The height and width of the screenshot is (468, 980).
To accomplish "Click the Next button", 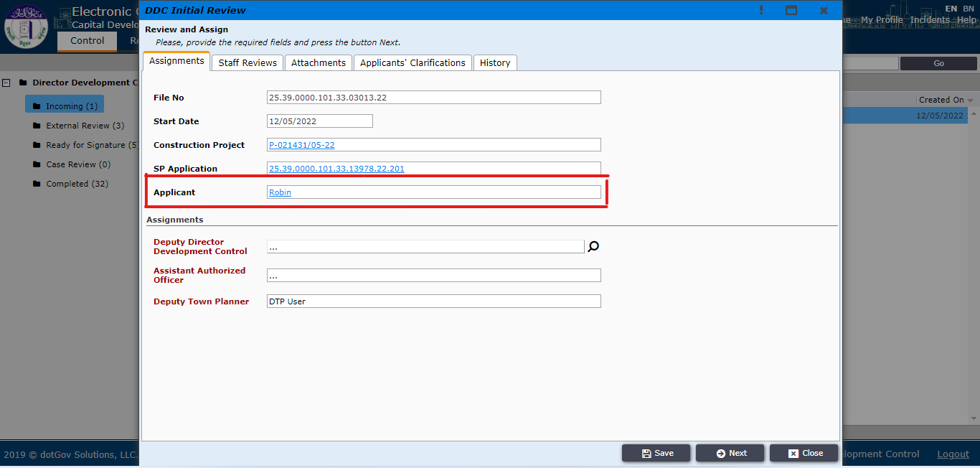I will click(730, 453).
